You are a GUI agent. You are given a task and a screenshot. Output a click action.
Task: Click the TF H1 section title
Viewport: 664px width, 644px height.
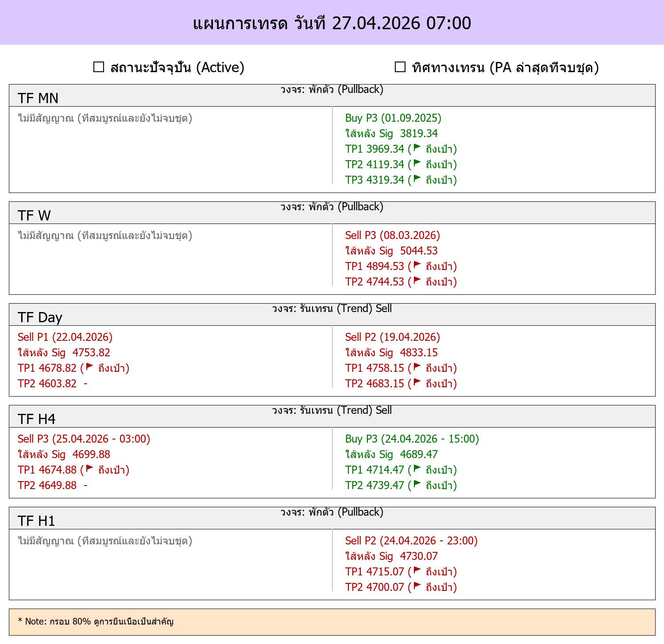(36, 521)
